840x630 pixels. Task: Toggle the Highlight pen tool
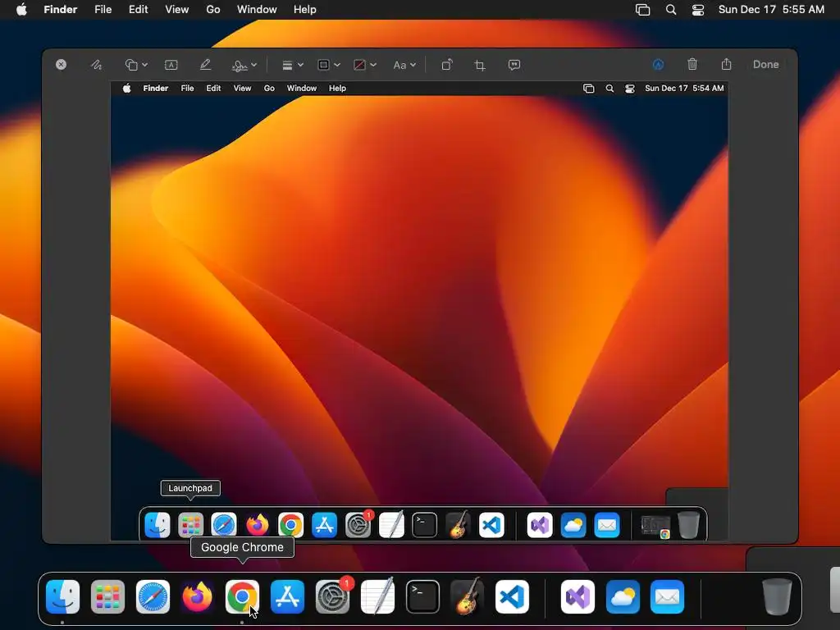205,65
